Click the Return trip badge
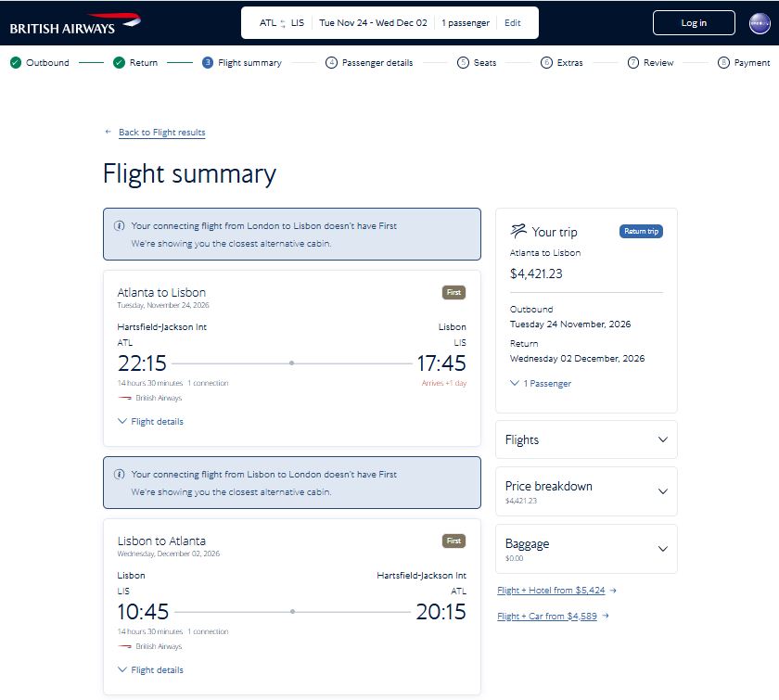 641,231
